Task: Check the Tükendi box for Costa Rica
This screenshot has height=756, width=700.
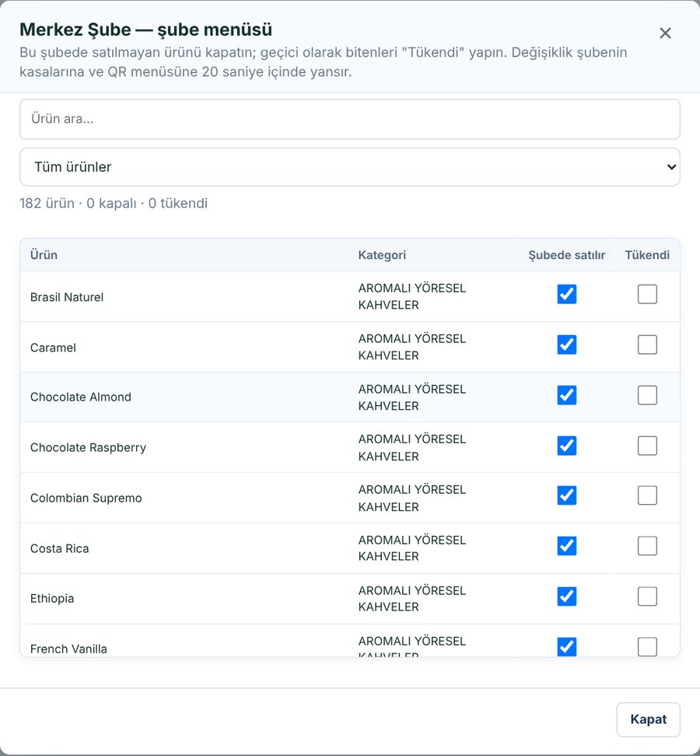Action: [x=647, y=546]
